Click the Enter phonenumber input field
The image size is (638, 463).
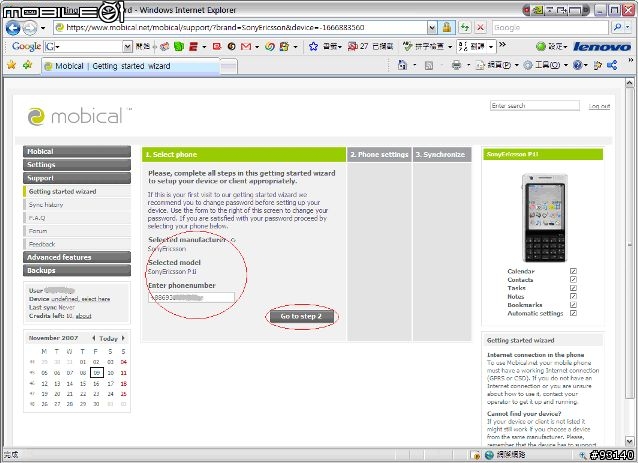[x=192, y=297]
